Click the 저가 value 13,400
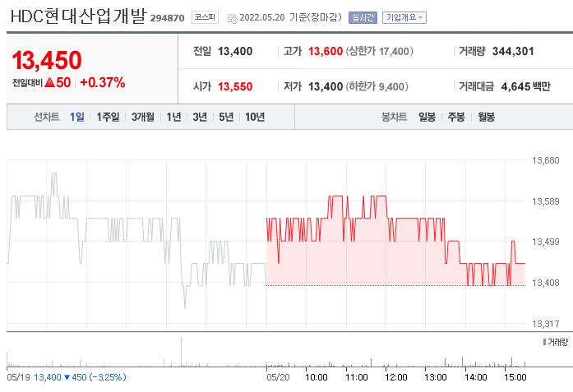This screenshot has width=573, height=392. pos(326,86)
